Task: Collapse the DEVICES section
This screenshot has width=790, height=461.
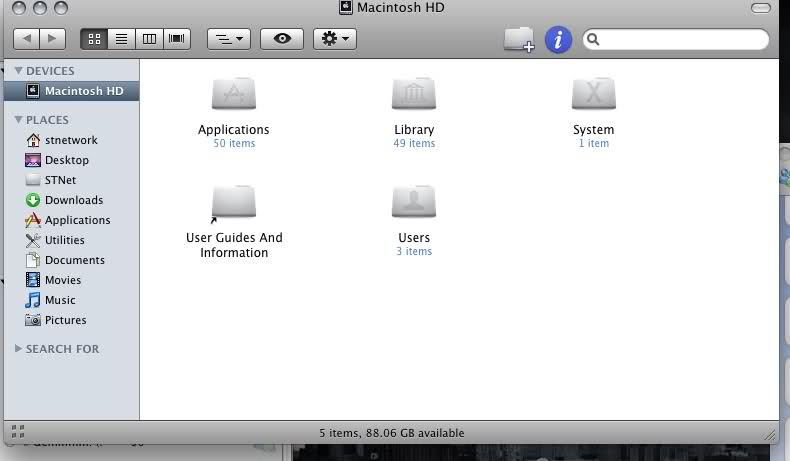Action: tap(19, 71)
